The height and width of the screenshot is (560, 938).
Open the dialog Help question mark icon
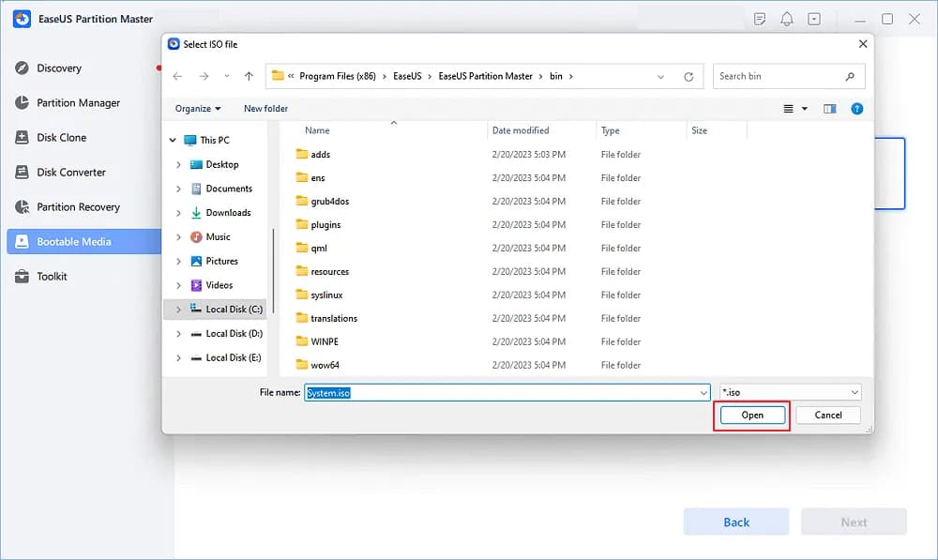856,109
